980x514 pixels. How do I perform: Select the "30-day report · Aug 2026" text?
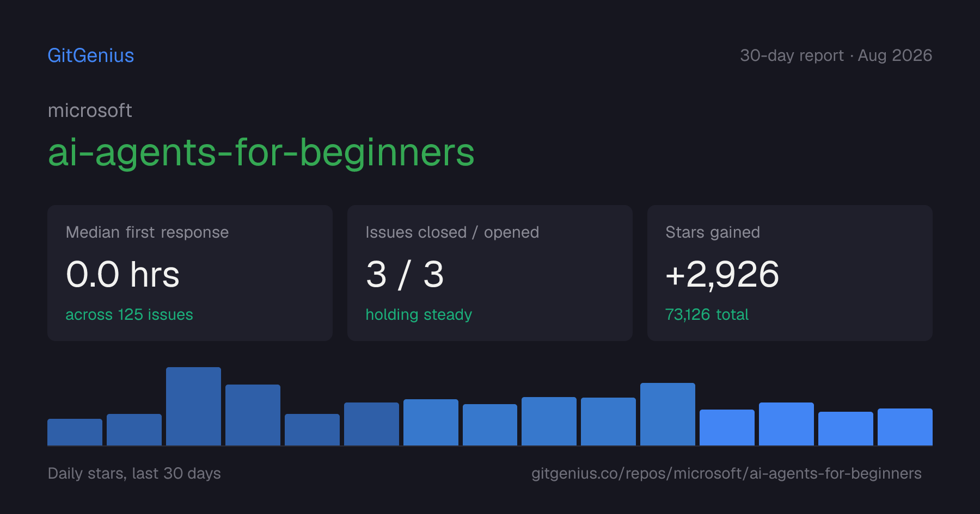click(836, 55)
